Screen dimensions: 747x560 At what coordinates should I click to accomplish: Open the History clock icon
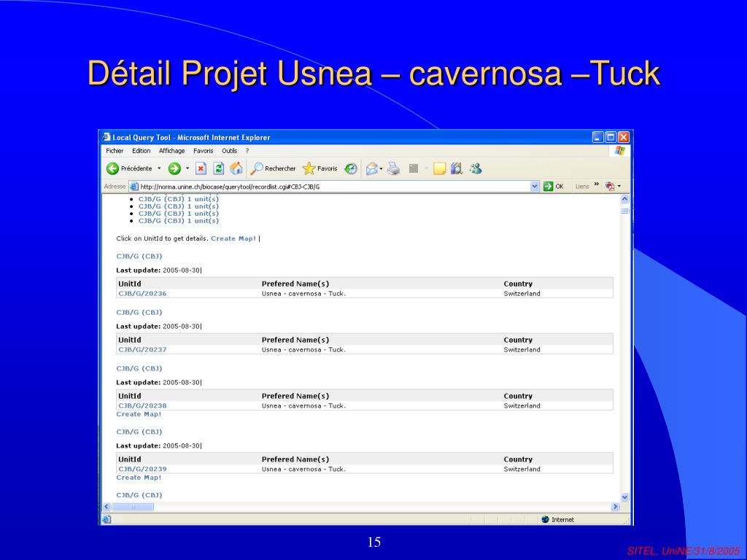coord(351,168)
